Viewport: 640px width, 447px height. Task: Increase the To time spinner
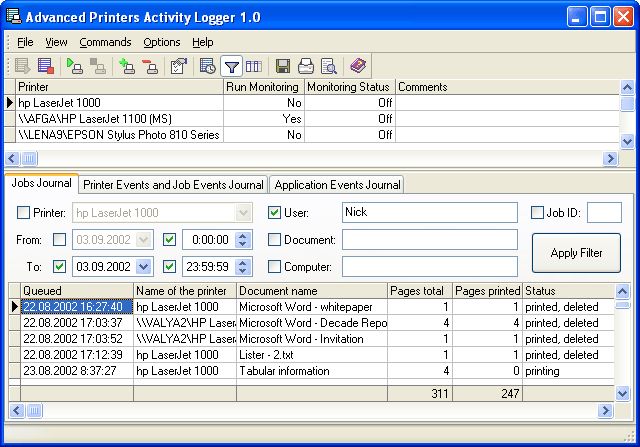point(243,262)
